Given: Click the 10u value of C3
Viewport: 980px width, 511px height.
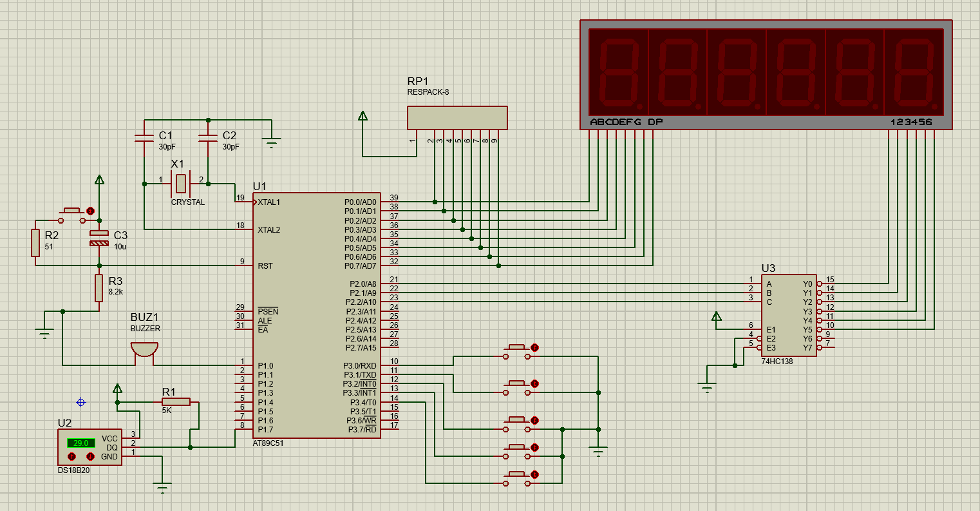Looking at the screenshot, I should 119,247.
